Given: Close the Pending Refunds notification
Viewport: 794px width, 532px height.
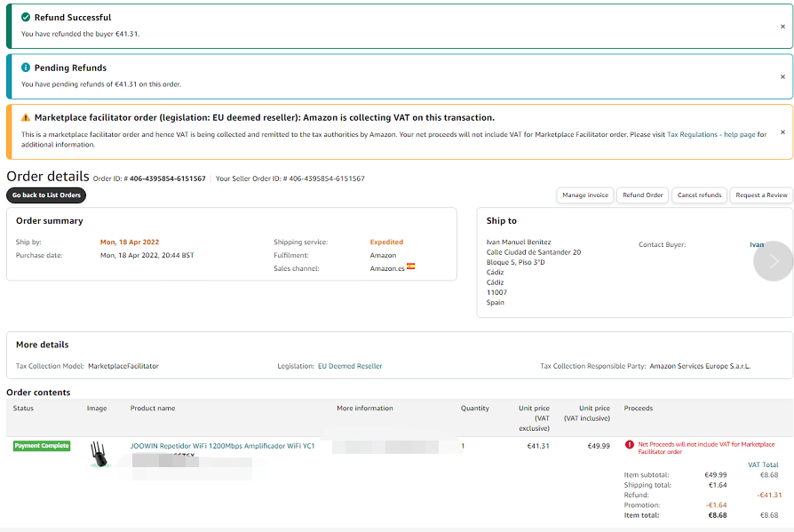Looking at the screenshot, I should [x=782, y=77].
